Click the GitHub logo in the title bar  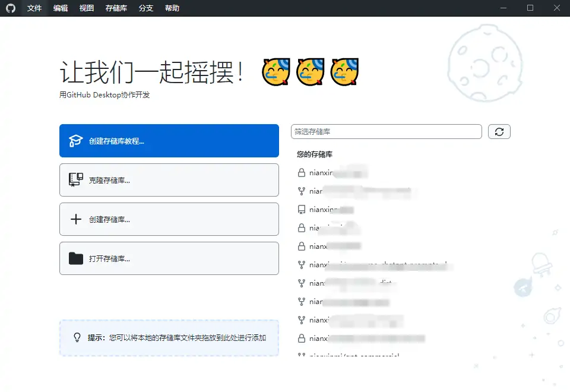(x=11, y=8)
